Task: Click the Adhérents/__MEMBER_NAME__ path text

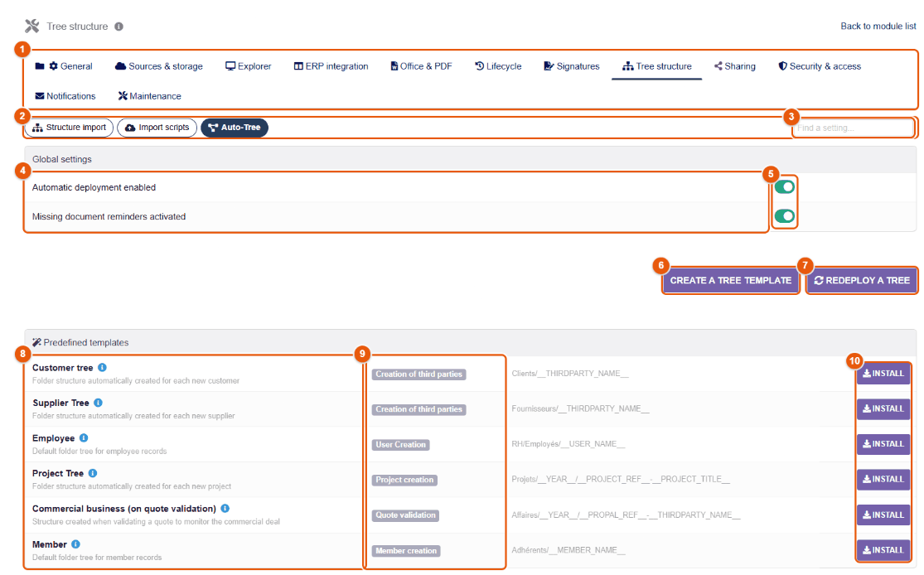Action: click(568, 550)
